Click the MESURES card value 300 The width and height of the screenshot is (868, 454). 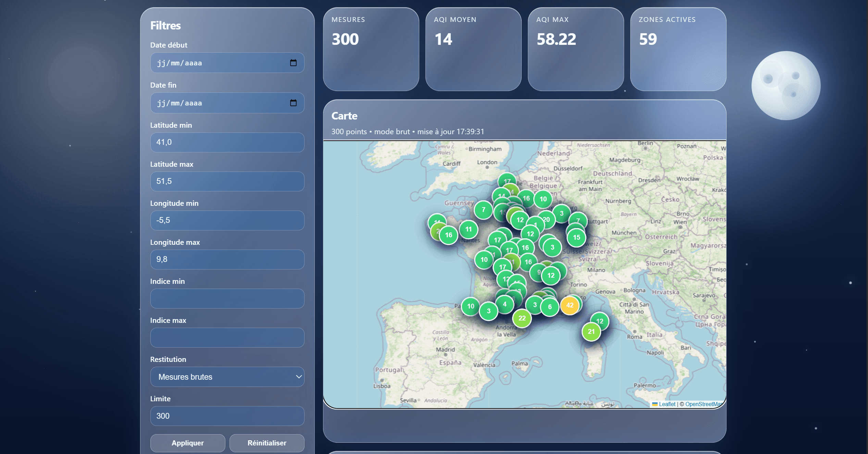(x=345, y=39)
